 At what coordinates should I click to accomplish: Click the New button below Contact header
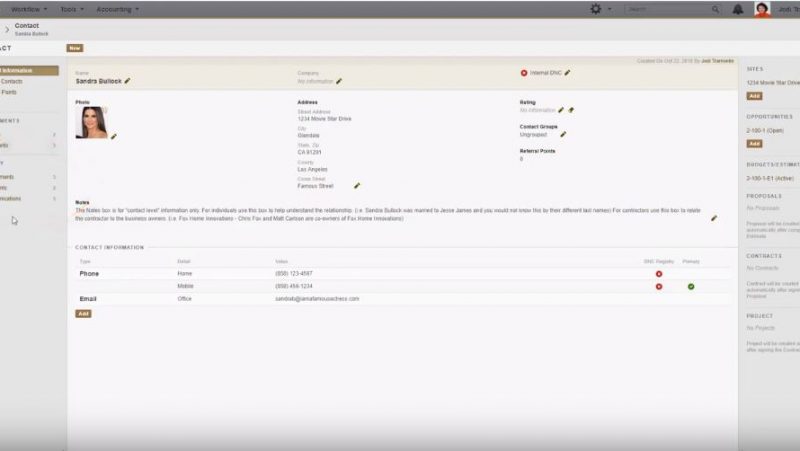(x=74, y=47)
